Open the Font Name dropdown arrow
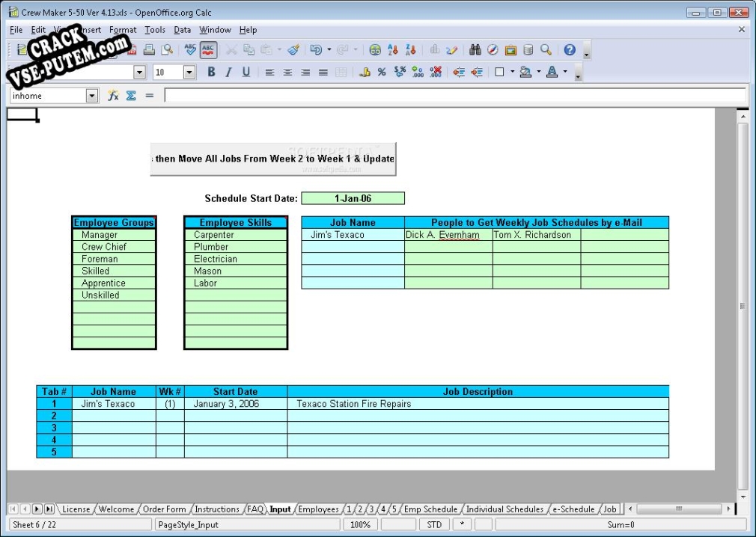This screenshot has height=537, width=756. coord(139,73)
